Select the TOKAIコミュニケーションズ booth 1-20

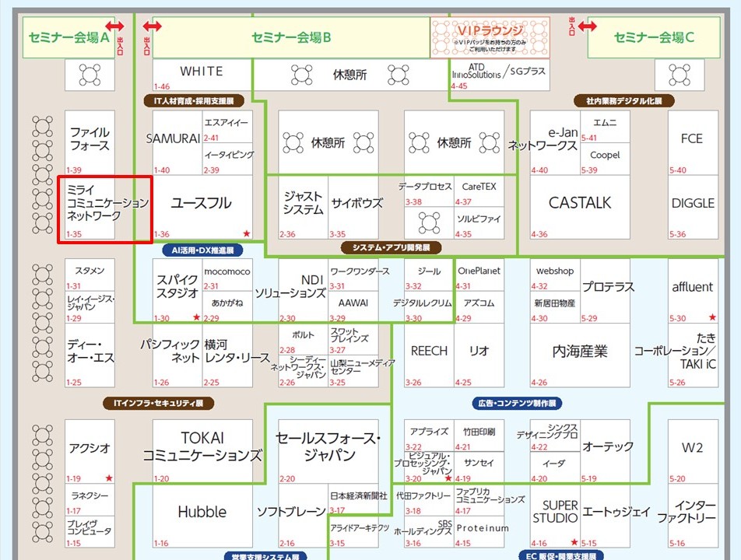point(202,451)
